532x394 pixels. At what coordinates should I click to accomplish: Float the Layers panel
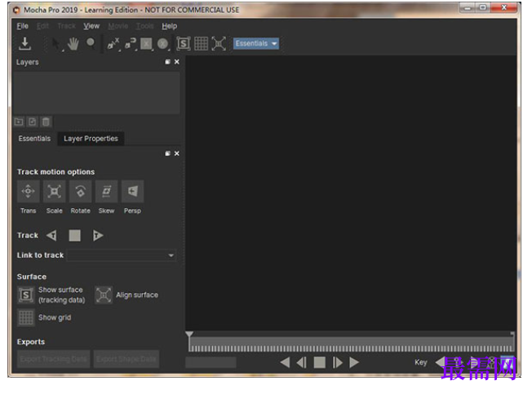click(x=167, y=62)
